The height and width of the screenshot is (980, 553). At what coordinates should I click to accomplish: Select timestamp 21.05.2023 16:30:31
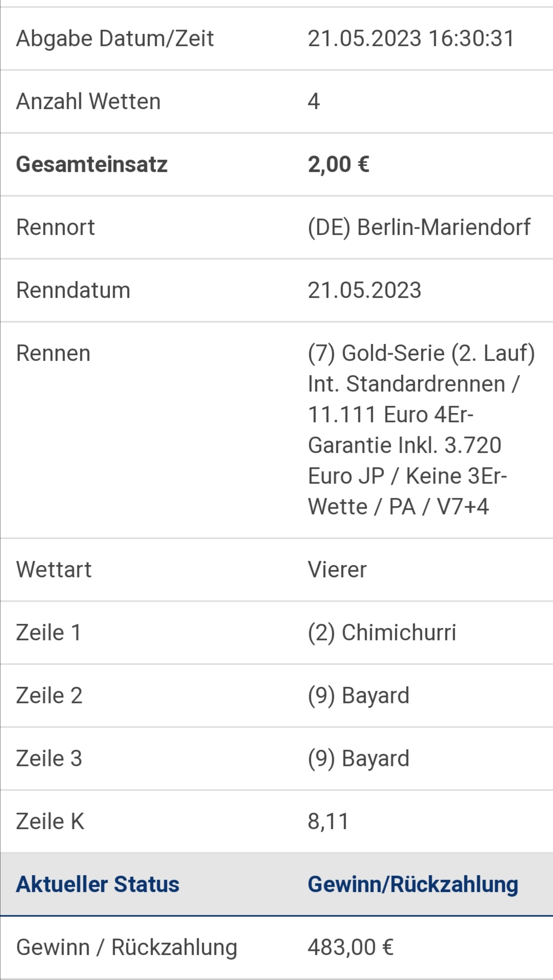click(411, 39)
